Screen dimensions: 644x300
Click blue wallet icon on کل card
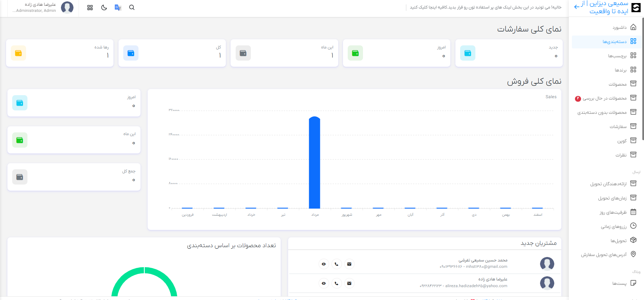pyautogui.click(x=131, y=53)
